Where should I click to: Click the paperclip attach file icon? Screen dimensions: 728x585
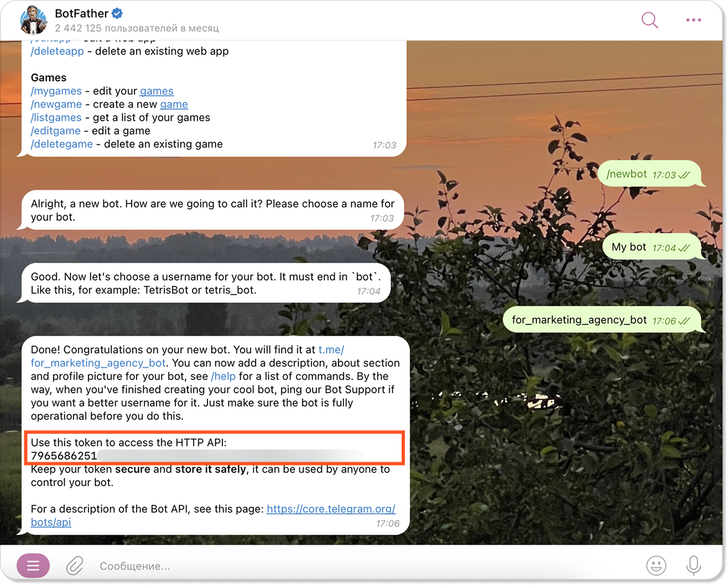point(75,566)
